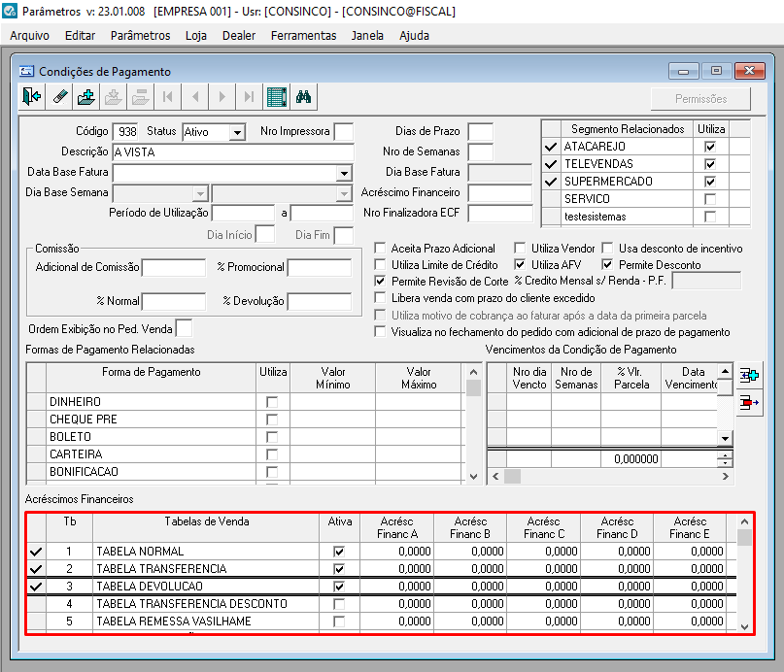Image resolution: width=784 pixels, height=672 pixels.
Task: Select the TABELA DEVOLUCAO row
Action: pyautogui.click(x=381, y=587)
